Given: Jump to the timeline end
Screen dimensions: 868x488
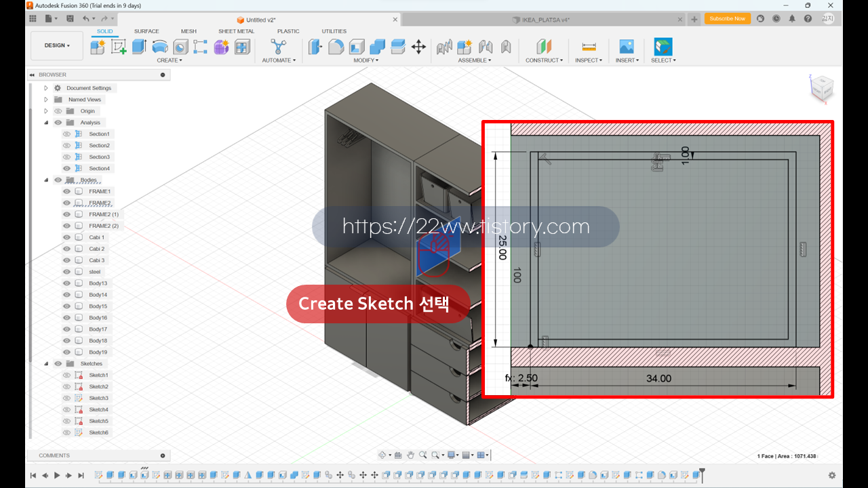Looking at the screenshot, I should pos(81,476).
